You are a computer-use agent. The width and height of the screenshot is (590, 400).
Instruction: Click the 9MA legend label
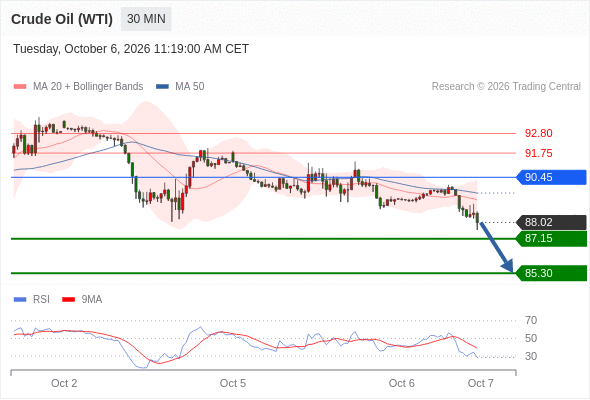[92, 300]
